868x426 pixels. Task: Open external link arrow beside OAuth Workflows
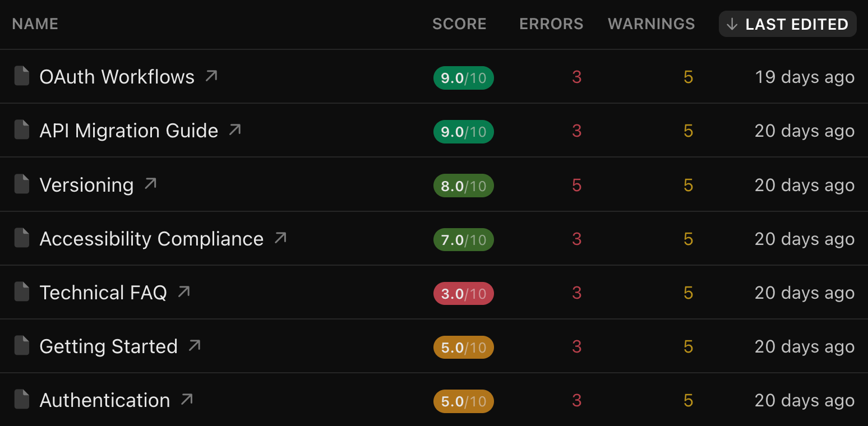pos(211,76)
